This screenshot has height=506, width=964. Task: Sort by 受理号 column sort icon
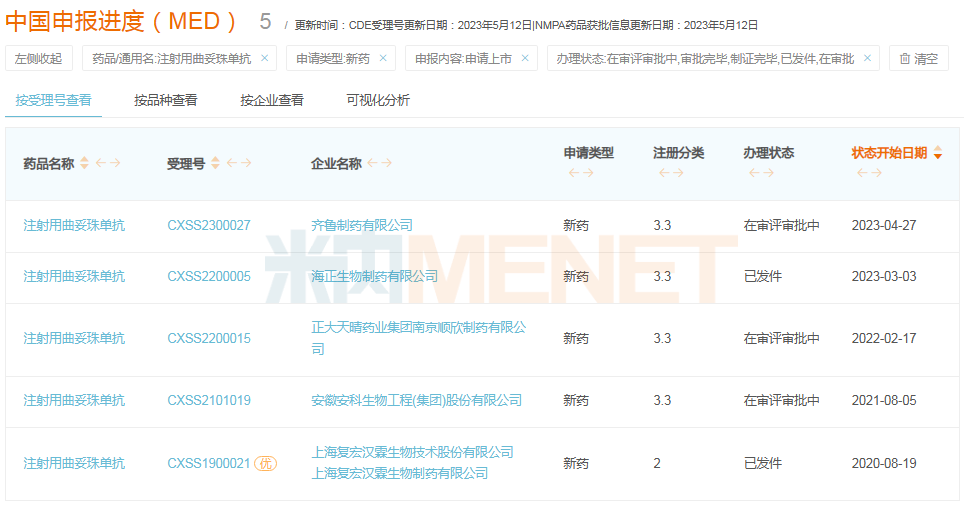pos(215,164)
